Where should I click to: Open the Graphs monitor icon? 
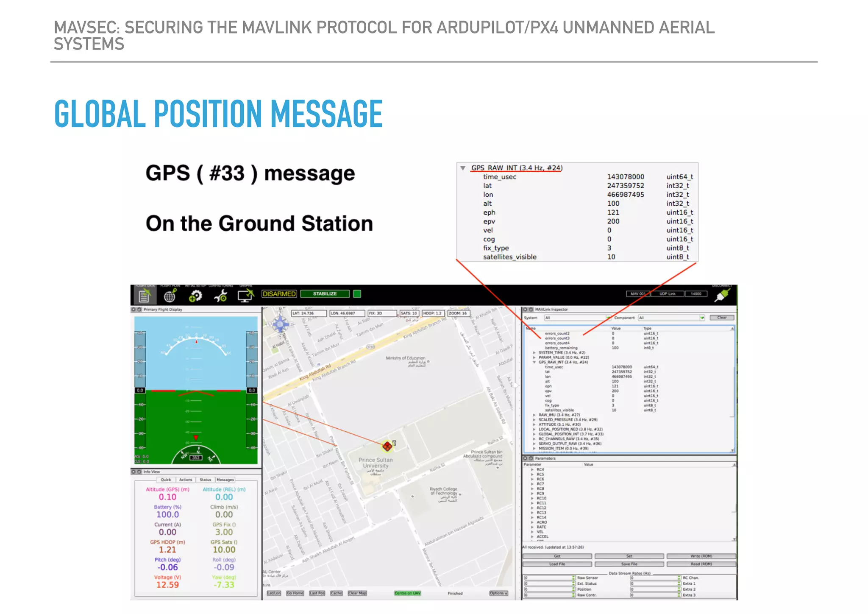click(245, 296)
